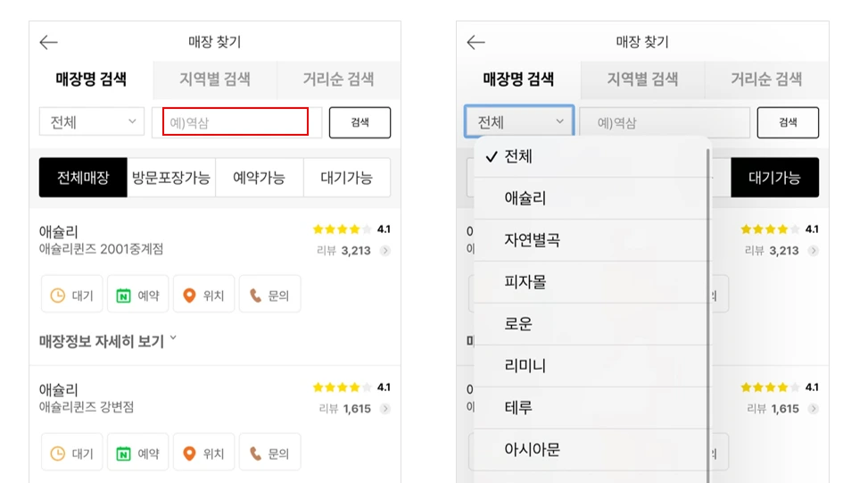Tap 대기 clock button for 2001중계점
Viewport: 868px width, 483px height.
tap(72, 296)
